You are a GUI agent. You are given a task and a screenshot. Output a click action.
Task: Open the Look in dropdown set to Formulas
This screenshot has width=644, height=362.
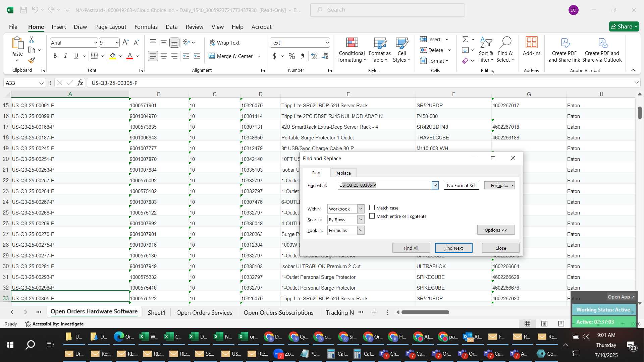361,230
